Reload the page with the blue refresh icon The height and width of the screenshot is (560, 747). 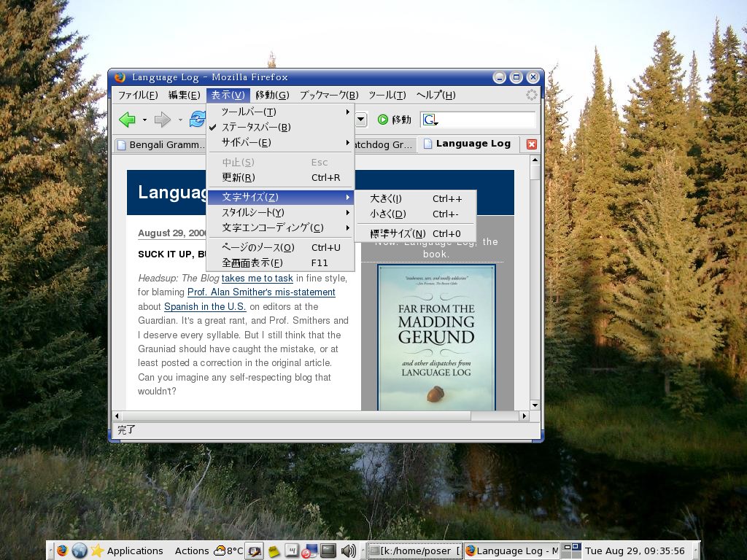coord(197,119)
